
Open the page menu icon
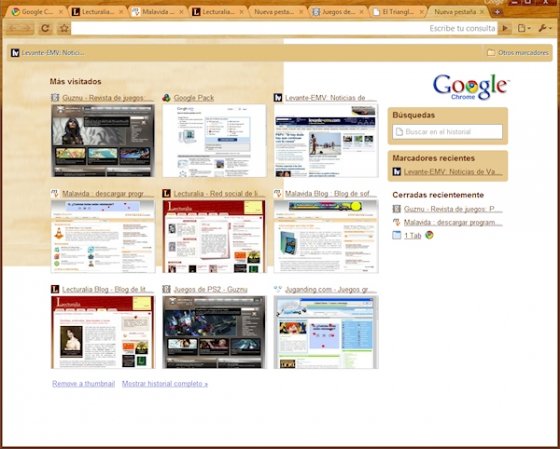[524, 28]
